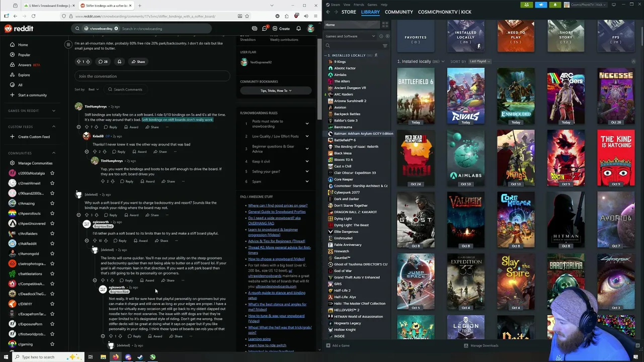Toggle favorite star for r/battlestations
The width and height of the screenshot is (644, 362).
click(52, 274)
